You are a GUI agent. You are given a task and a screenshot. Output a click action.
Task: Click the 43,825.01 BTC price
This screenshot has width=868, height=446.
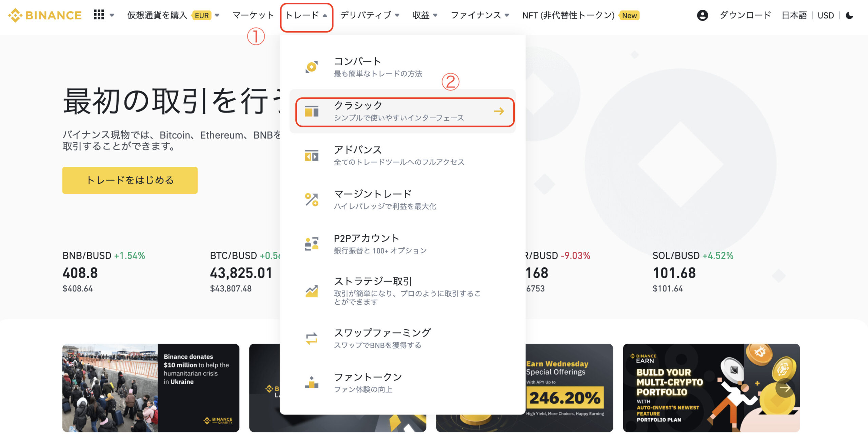click(x=241, y=273)
